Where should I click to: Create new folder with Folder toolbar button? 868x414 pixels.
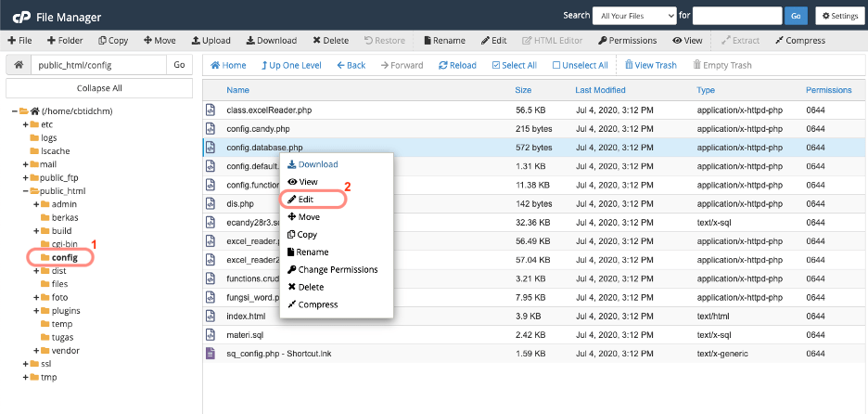(65, 41)
